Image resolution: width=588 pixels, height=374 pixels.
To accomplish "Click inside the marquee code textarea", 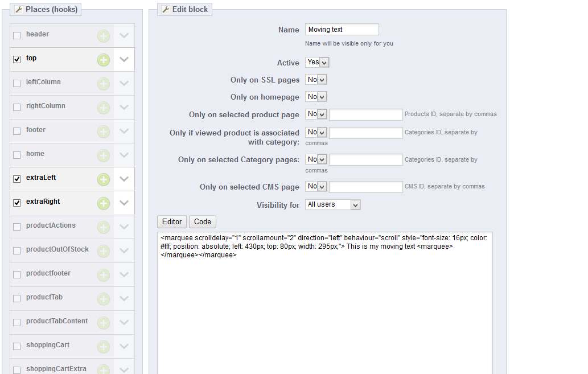I will click(x=325, y=303).
